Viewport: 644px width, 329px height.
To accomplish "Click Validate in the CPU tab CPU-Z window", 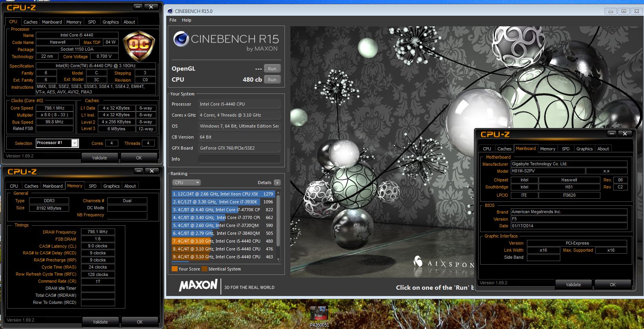I will tap(99, 158).
